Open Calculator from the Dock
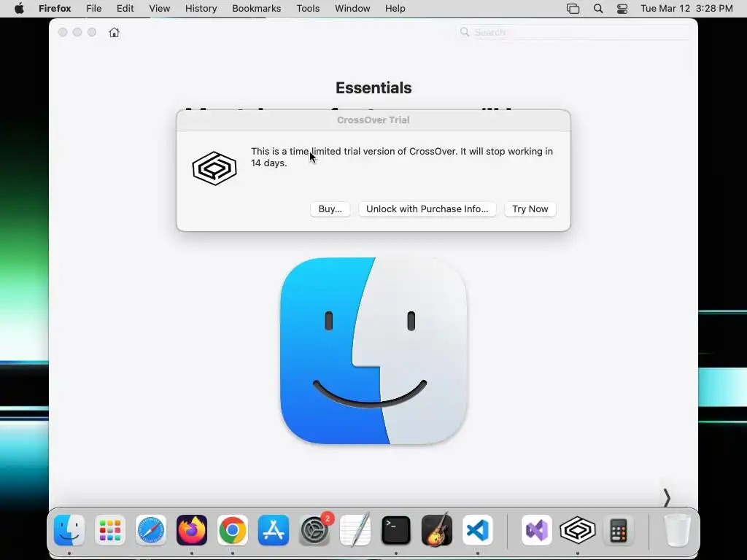747x560 pixels. pos(619,530)
